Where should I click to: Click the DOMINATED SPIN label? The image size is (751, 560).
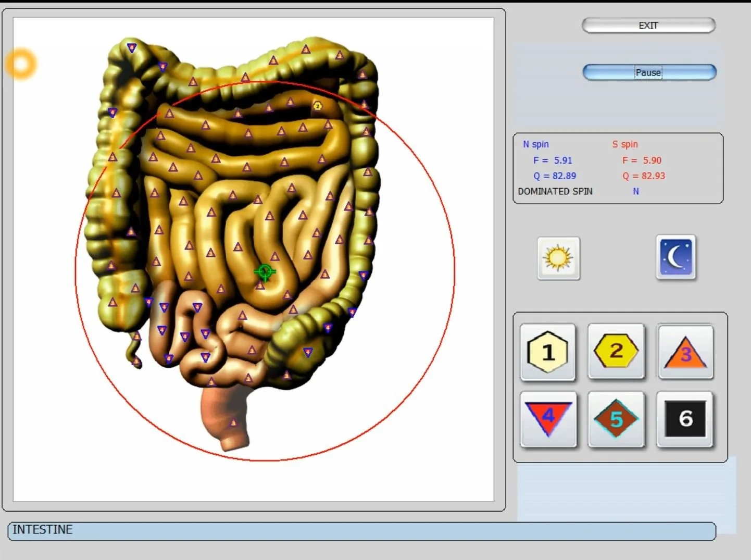(555, 191)
